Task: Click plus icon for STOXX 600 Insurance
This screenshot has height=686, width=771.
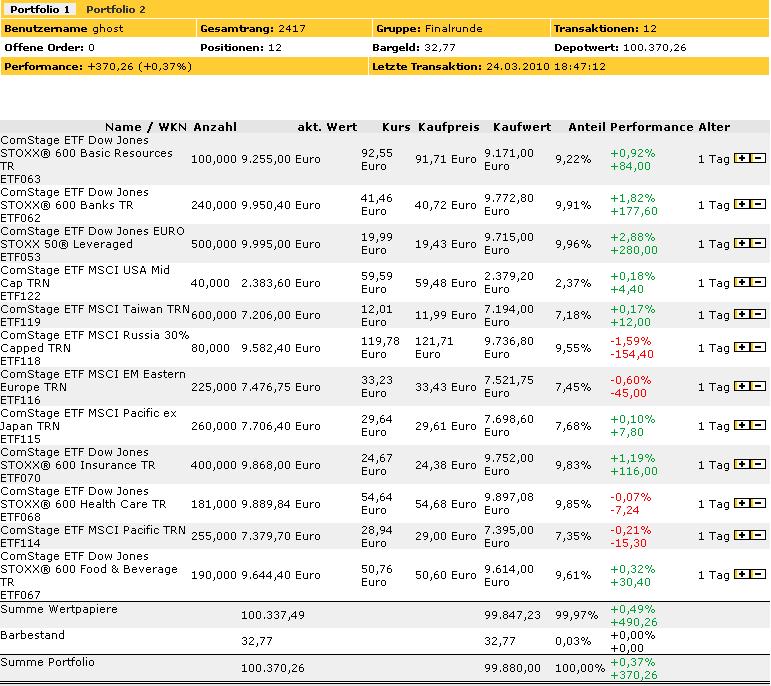Action: [742, 465]
